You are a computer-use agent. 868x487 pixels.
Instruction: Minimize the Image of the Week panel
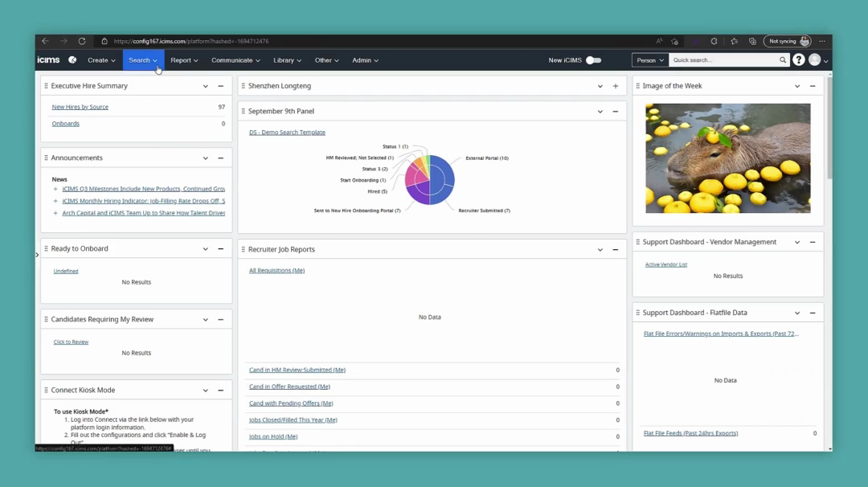[813, 86]
